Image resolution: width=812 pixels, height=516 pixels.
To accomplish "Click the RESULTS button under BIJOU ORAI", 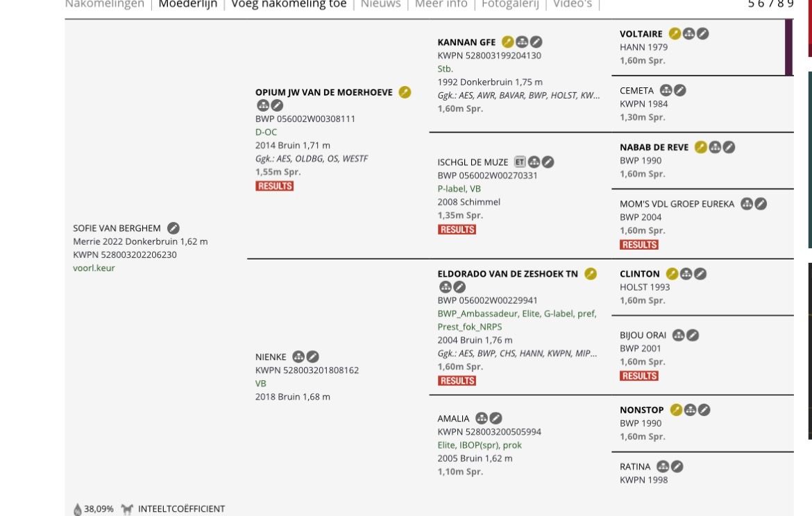I will [x=639, y=376].
